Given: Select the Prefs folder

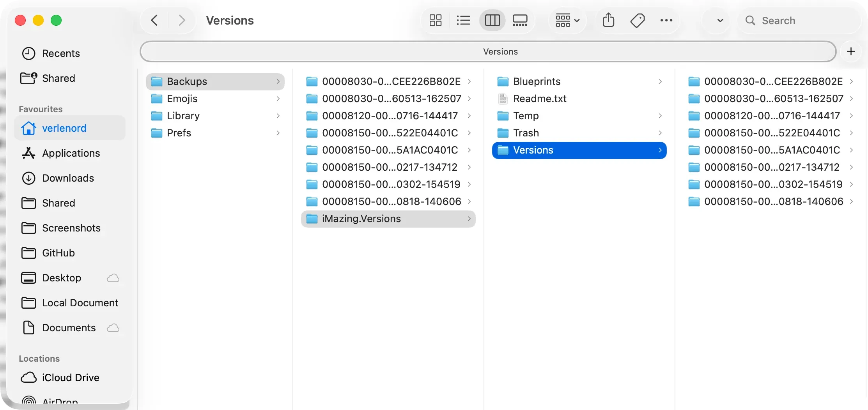Looking at the screenshot, I should click(x=215, y=133).
